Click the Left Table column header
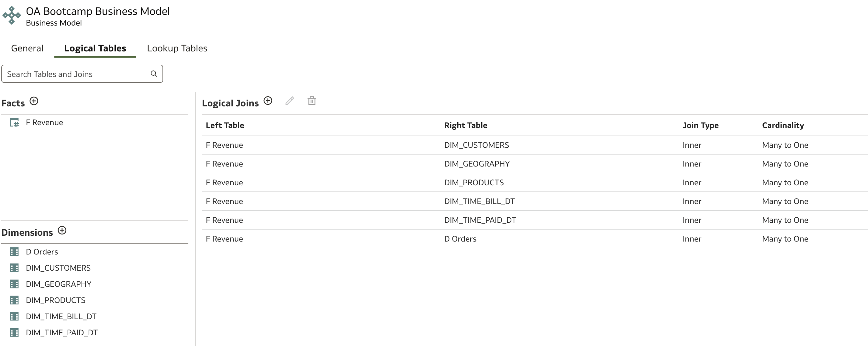Image resolution: width=868 pixels, height=346 pixels. [225, 125]
